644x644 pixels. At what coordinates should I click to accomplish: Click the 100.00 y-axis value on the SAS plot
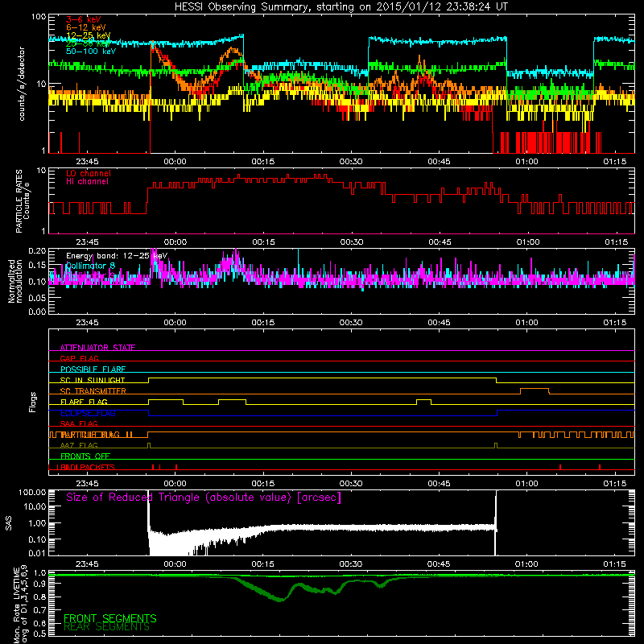[32, 492]
